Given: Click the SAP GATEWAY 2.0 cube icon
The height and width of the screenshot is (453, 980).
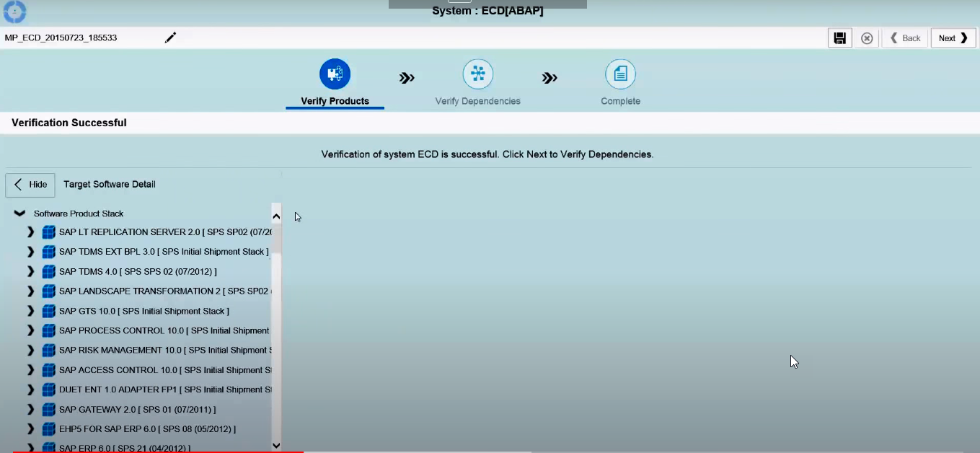Looking at the screenshot, I should pos(48,410).
